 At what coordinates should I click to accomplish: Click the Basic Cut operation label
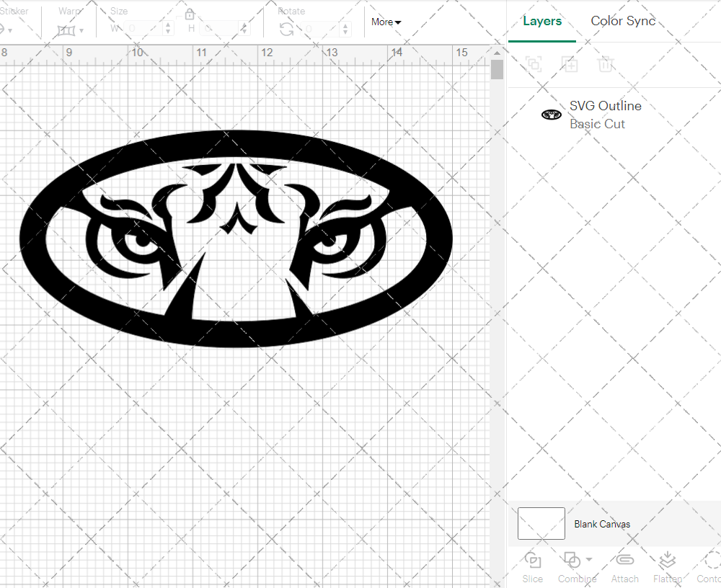coord(597,124)
